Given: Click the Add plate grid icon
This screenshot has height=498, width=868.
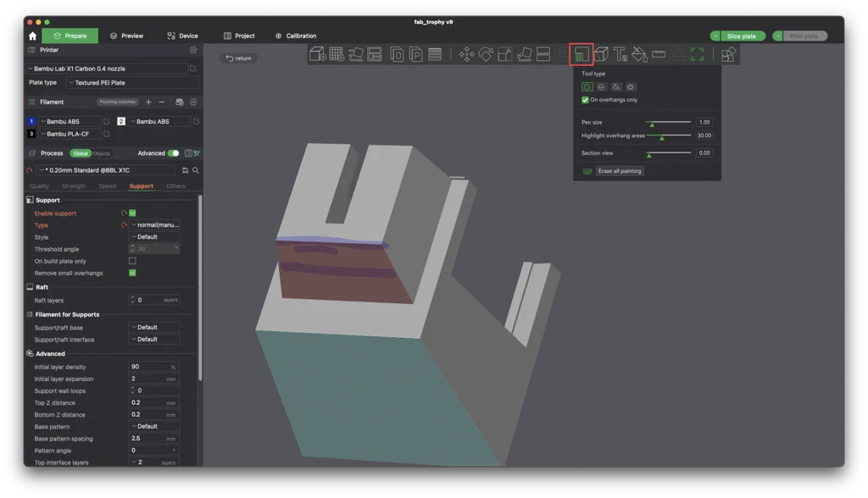Looking at the screenshot, I should (x=337, y=54).
